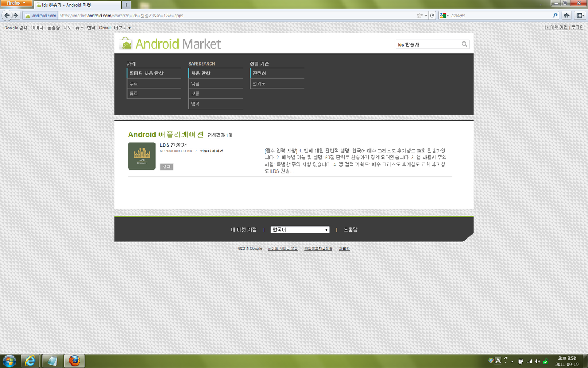Sort results by 인기도
This screenshot has height=368, width=588.
point(277,83)
